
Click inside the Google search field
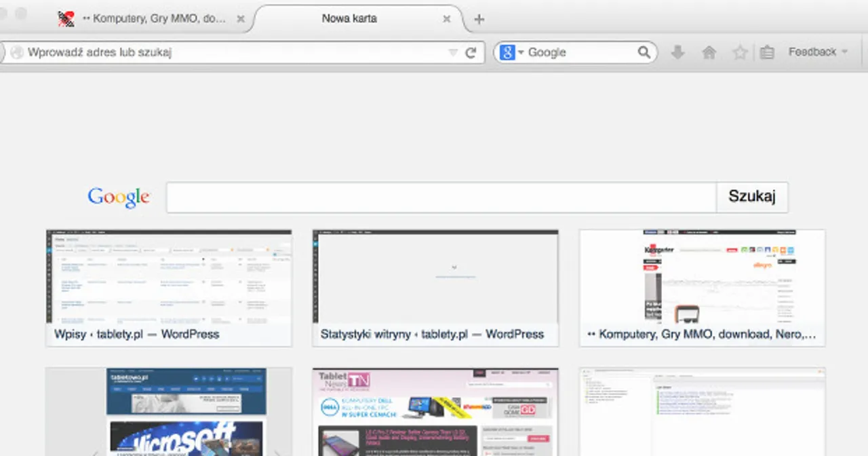click(x=441, y=196)
